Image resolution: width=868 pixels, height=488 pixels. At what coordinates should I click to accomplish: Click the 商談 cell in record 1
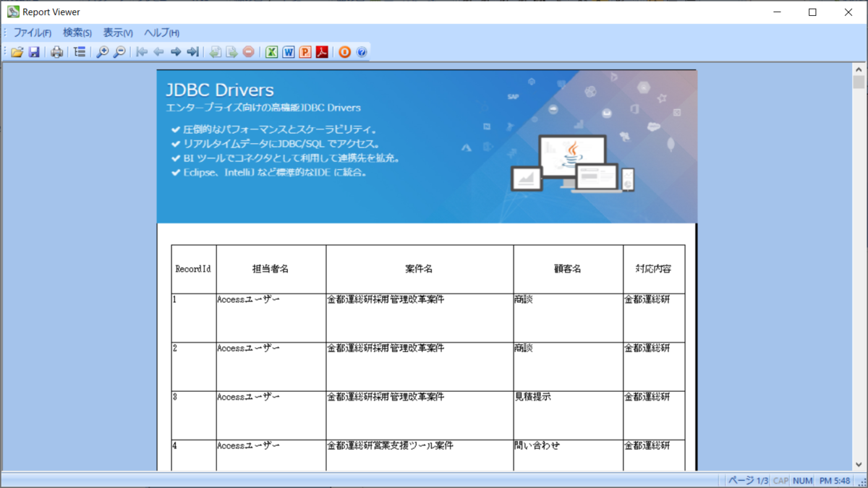click(x=568, y=317)
